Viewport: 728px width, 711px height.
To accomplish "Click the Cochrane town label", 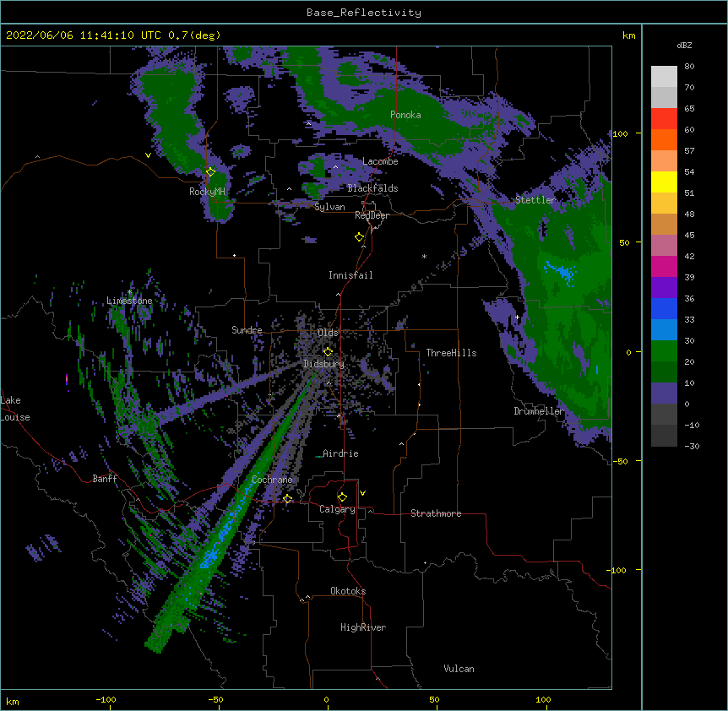I will 272,480.
